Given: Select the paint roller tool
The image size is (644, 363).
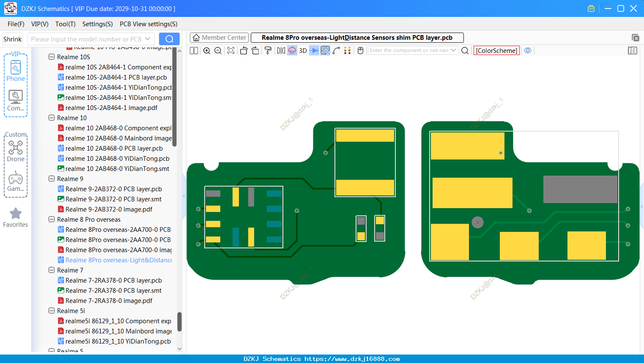Looking at the screenshot, I should click(x=268, y=50).
